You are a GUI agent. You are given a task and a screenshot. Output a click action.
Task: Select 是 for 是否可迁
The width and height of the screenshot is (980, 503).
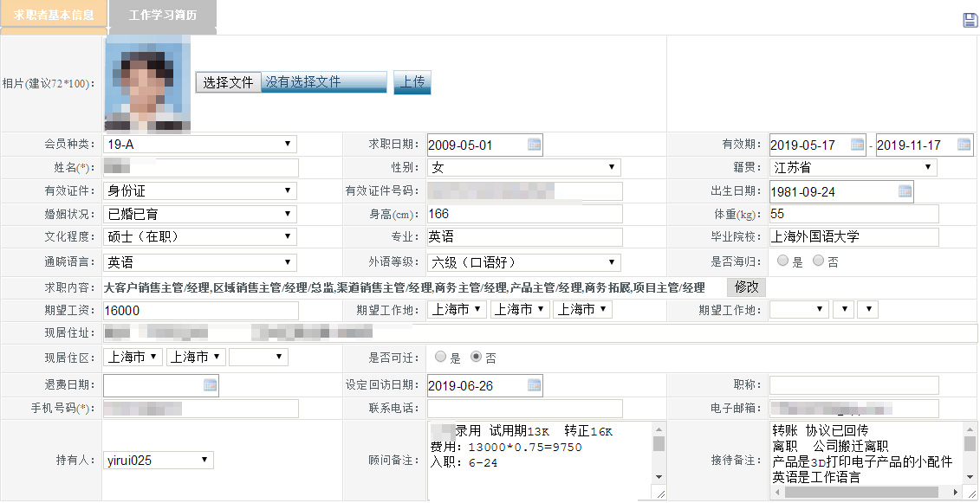pyautogui.click(x=441, y=357)
